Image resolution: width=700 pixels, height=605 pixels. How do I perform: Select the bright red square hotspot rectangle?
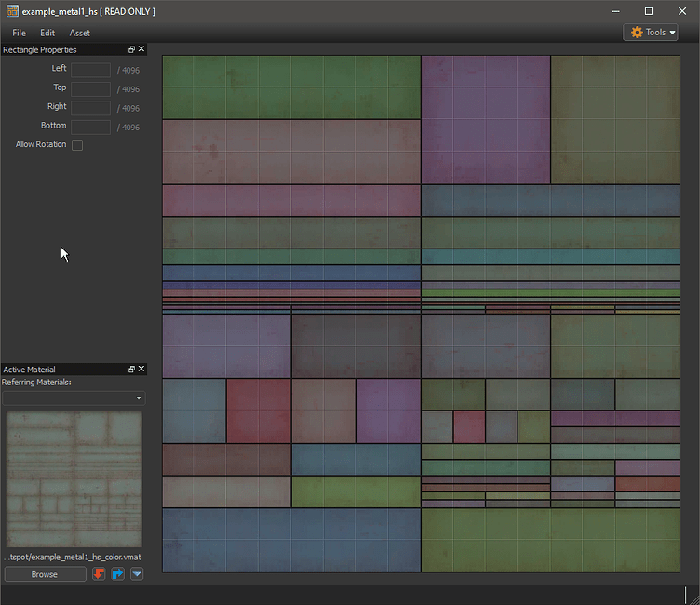259,410
